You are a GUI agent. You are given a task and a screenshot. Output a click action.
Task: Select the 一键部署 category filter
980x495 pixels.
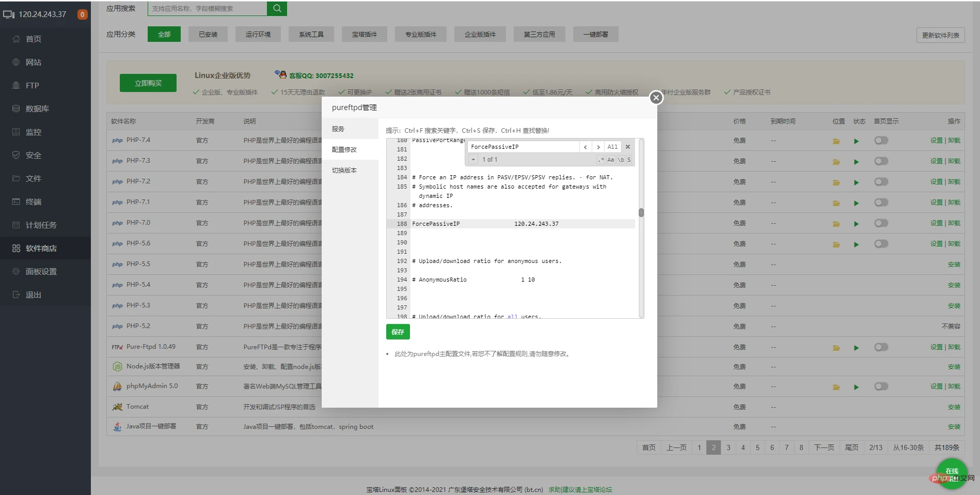coord(596,34)
